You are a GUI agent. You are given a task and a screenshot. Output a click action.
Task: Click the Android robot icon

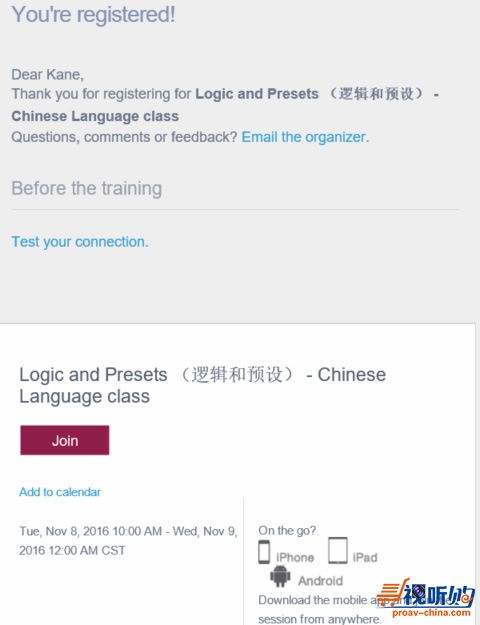[x=280, y=576]
